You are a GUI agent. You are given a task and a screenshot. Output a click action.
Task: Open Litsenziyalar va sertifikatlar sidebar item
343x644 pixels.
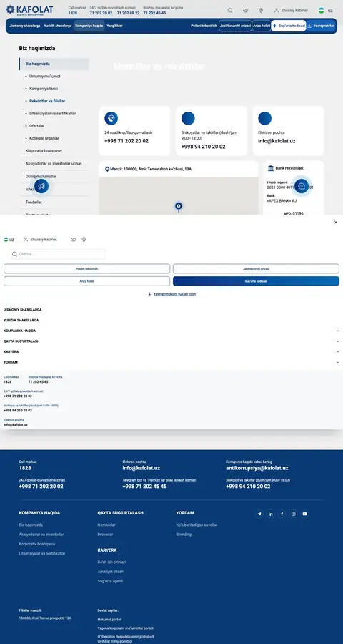(x=52, y=113)
